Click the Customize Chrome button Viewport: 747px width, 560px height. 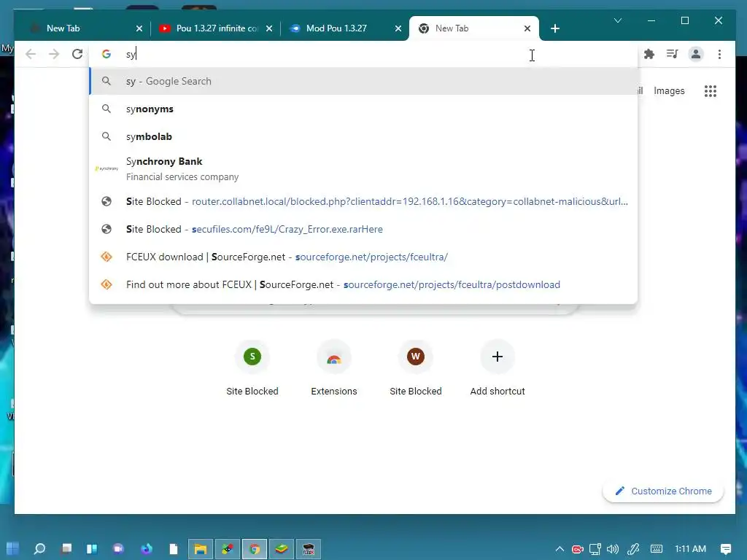click(663, 491)
